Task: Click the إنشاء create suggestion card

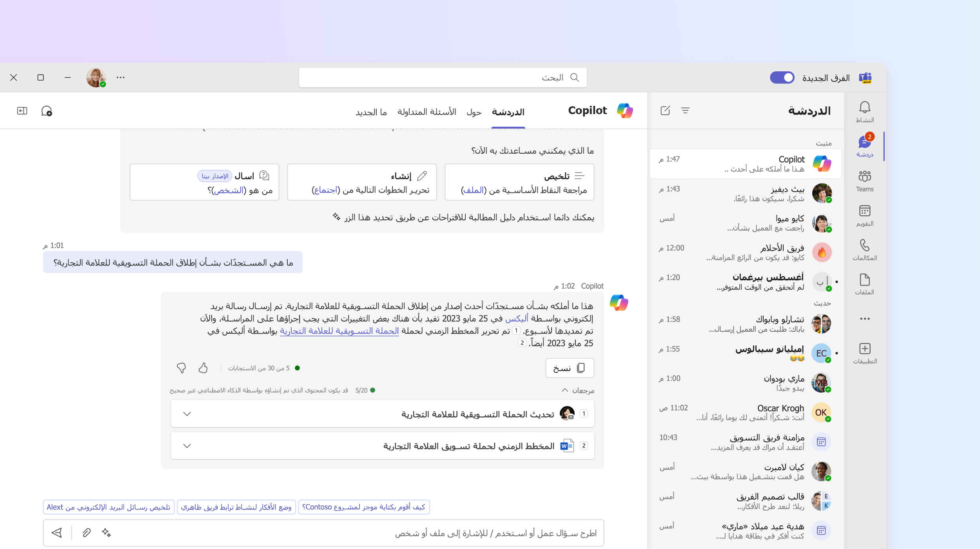Action: click(x=362, y=182)
